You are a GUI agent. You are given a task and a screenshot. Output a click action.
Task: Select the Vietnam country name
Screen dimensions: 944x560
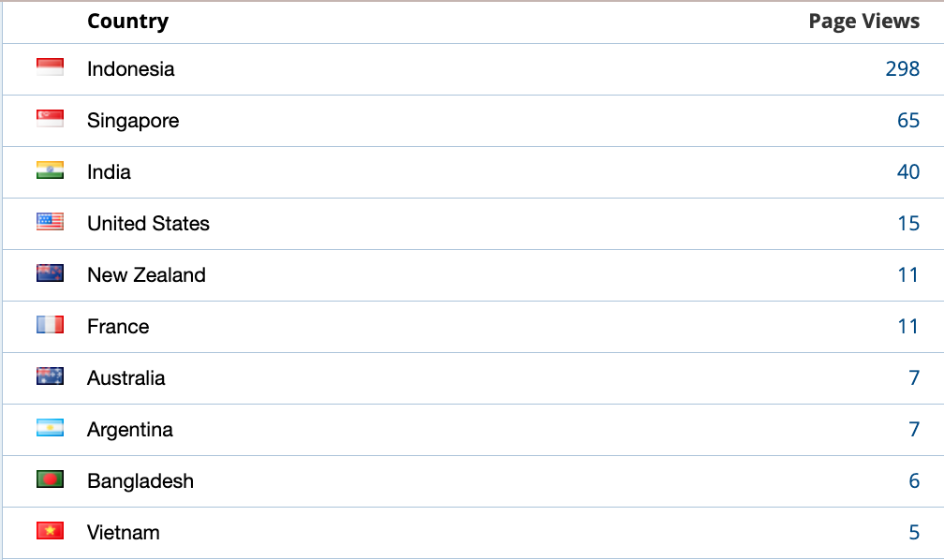124,532
